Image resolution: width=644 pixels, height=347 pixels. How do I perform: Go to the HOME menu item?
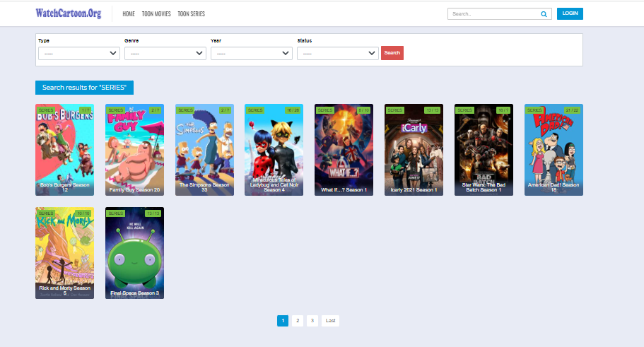click(x=129, y=14)
